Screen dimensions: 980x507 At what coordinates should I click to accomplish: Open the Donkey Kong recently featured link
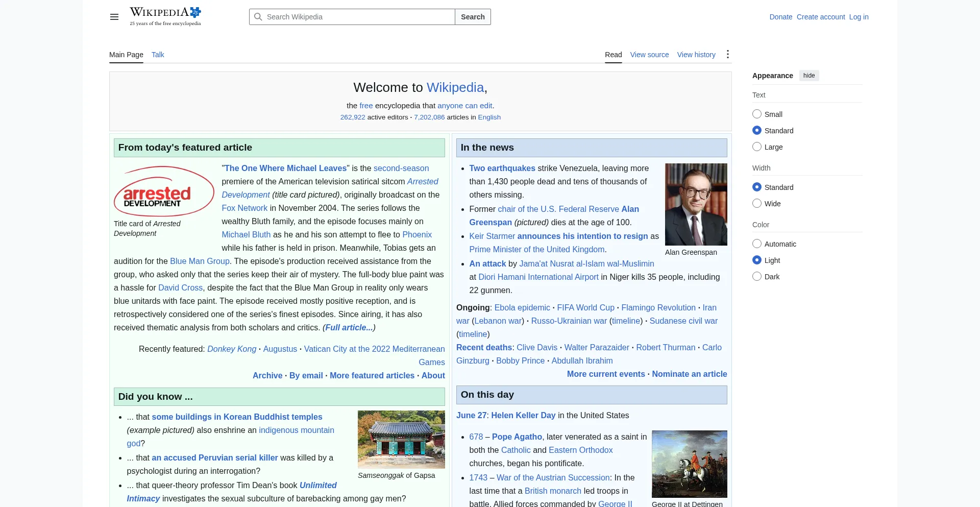click(232, 349)
